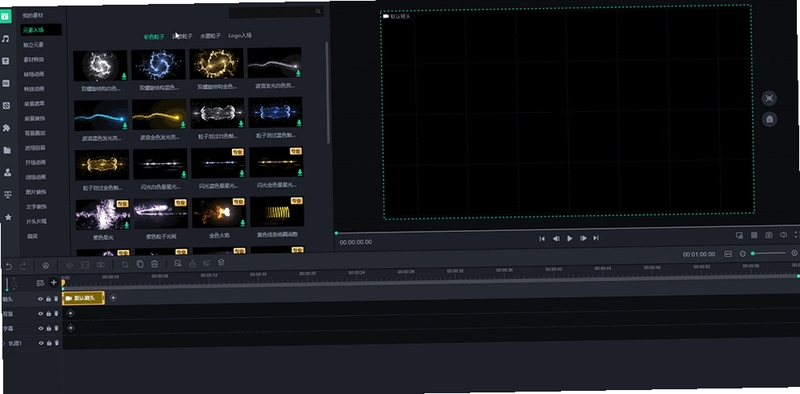Click the redo arrow in timeline toolbar

[23, 266]
